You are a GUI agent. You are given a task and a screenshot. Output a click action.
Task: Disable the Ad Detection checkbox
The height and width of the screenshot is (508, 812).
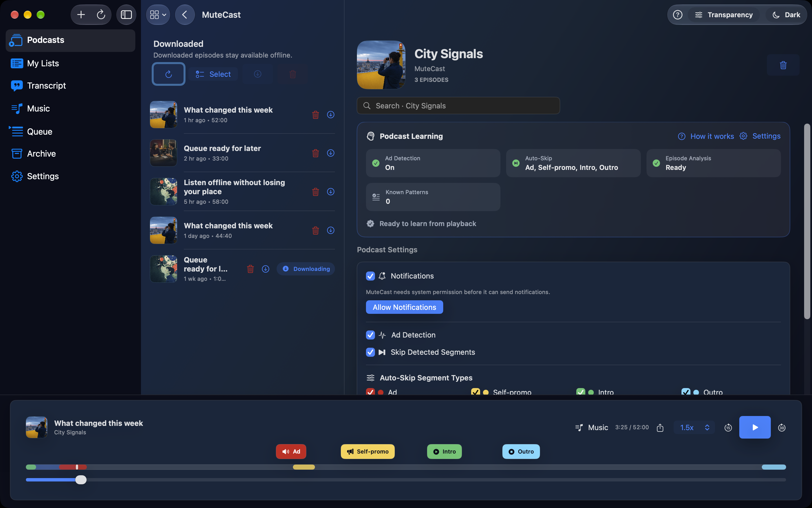point(370,335)
